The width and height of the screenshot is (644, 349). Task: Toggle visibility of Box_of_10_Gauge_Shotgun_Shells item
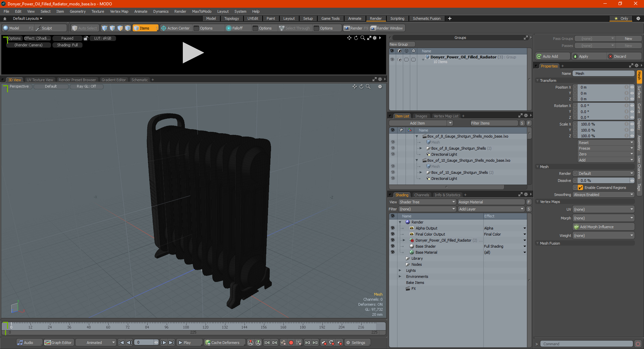[x=393, y=172]
